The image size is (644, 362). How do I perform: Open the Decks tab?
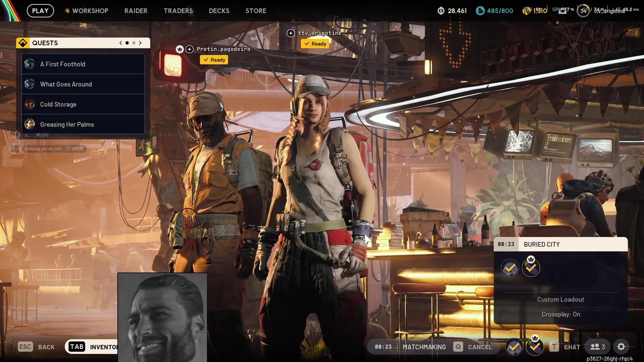pyautogui.click(x=219, y=11)
